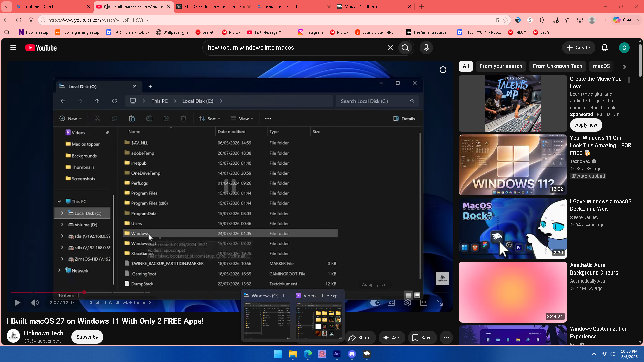Start voice search with the microphone
644x362 pixels.
point(426,48)
